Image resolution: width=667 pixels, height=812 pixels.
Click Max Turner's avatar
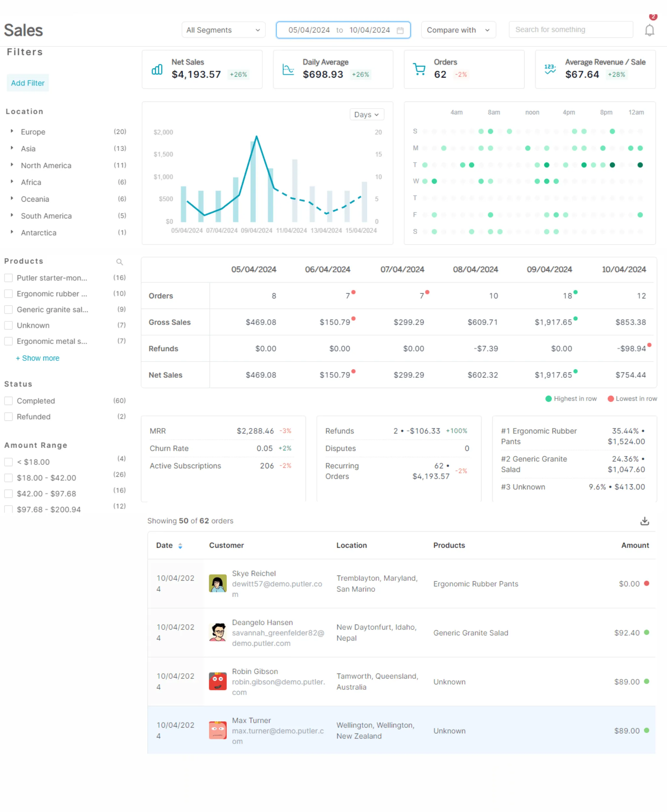tap(218, 730)
